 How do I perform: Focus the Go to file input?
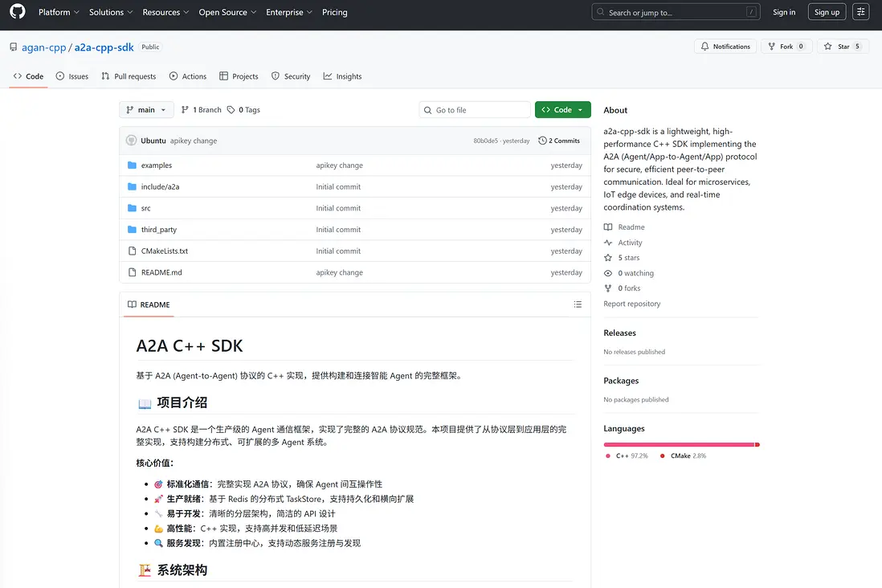point(475,110)
